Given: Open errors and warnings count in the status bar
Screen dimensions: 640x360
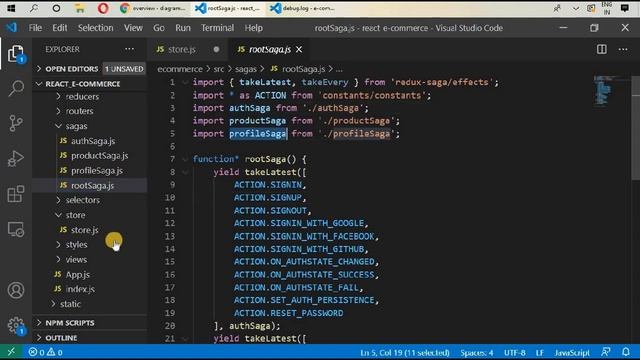Looking at the screenshot, I should [x=45, y=352].
